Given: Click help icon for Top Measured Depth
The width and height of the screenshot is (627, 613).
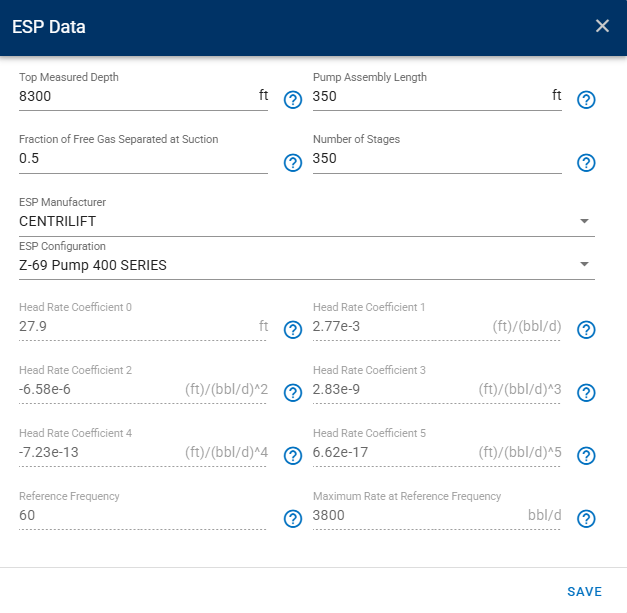Looking at the screenshot, I should [293, 99].
